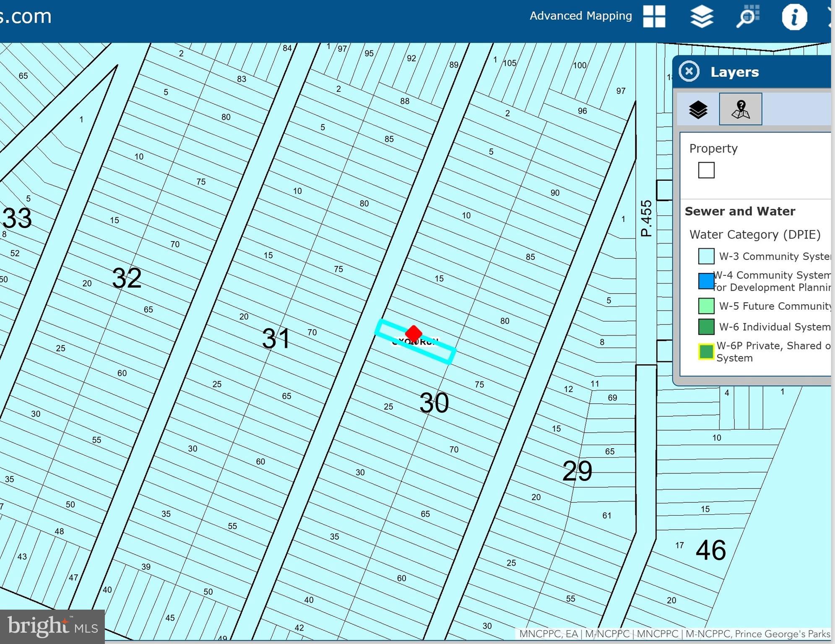Close the Layers panel with X
The image size is (835, 644).
[689, 71]
